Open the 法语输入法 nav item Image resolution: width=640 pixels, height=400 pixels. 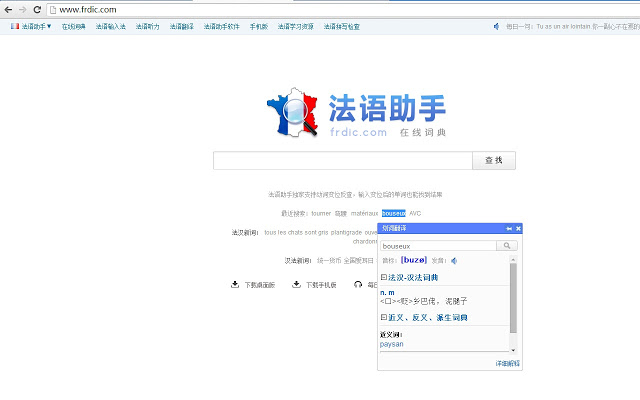click(x=111, y=27)
